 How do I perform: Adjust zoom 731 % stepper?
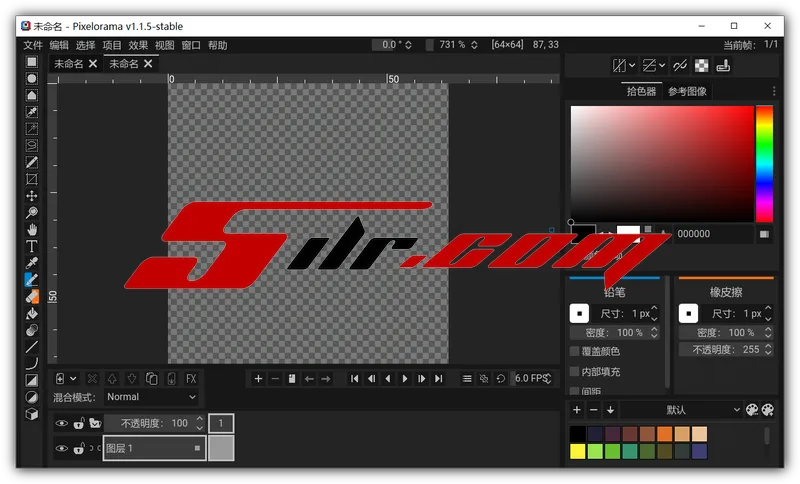point(474,45)
